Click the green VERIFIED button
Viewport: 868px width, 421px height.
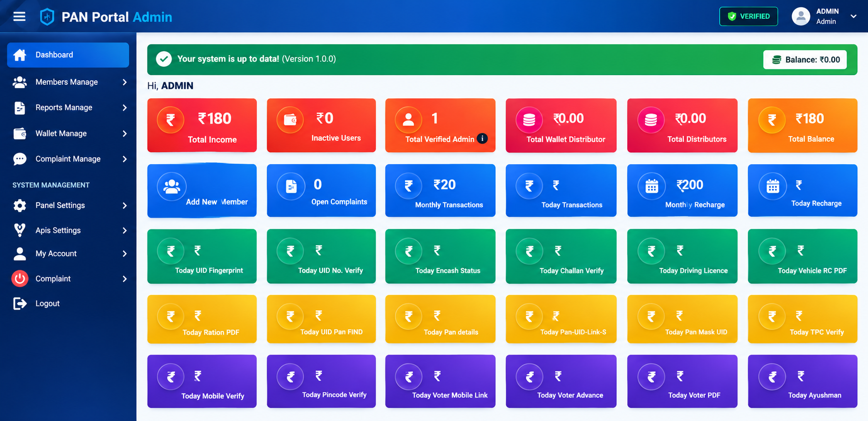(x=748, y=16)
